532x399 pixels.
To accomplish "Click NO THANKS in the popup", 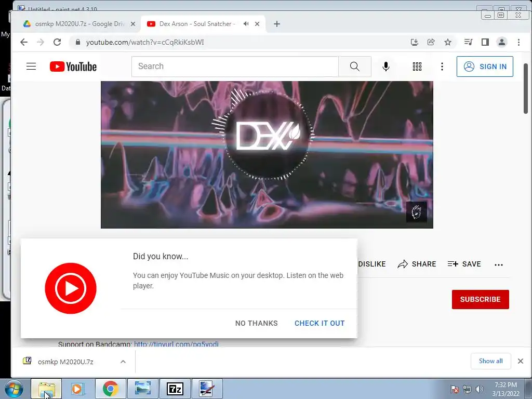I will pos(257,323).
